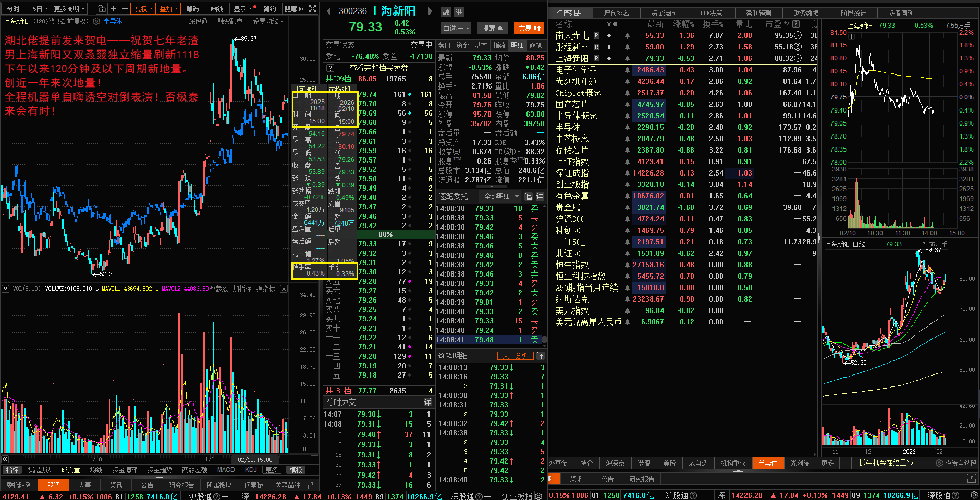Switch to 分时 intraday chart tab
This screenshot has width=980, height=500.
tap(13, 9)
